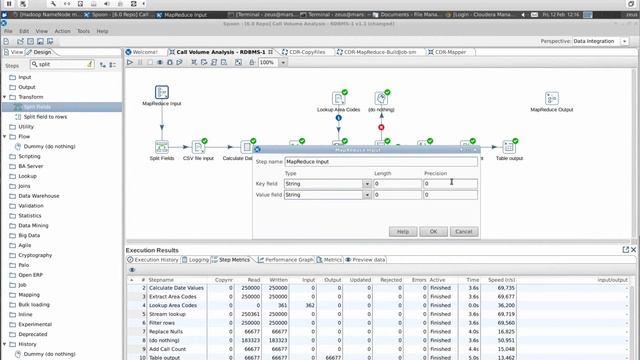
Task: Save the current file
Action: (x=40, y=41)
